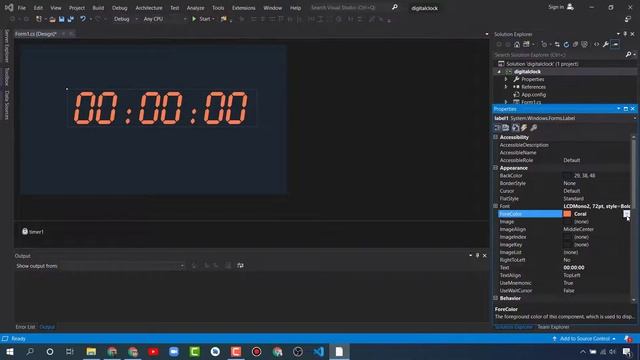
Task: Click Refresh icon in Solution Explorer toolbar
Action: coord(566,44)
